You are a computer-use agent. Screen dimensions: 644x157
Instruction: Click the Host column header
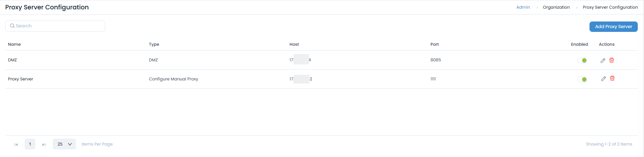[x=294, y=44]
